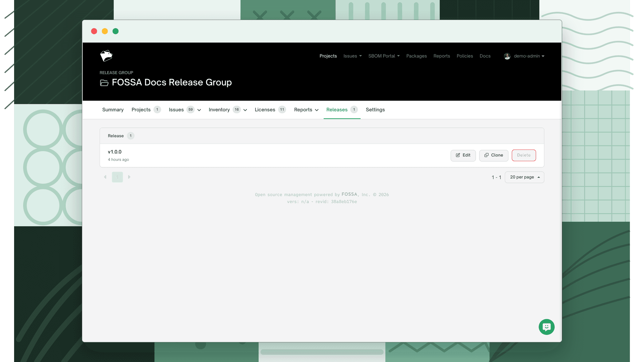This screenshot has height=362, width=644.
Task: Open the chat support widget
Action: pos(546,327)
